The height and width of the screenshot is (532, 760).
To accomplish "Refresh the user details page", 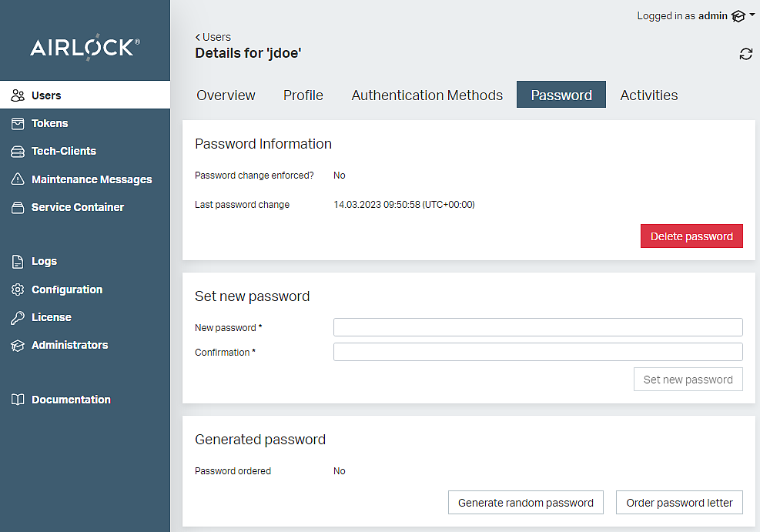I will click(745, 54).
